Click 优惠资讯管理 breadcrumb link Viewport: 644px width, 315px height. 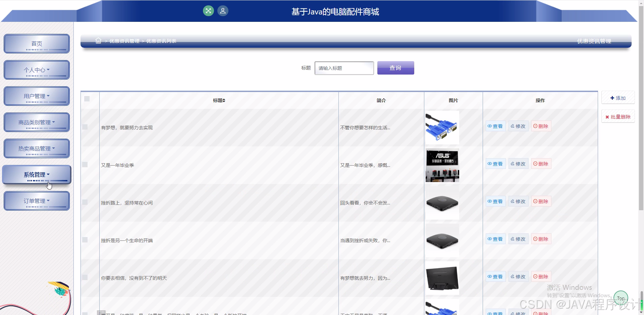tap(124, 41)
